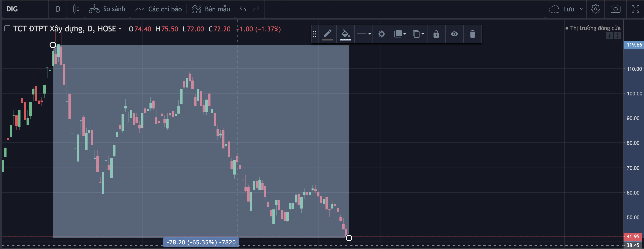Screen dimensions: 644x249
Task: Select the top-left anchor of the price range
Action: coord(53,45)
